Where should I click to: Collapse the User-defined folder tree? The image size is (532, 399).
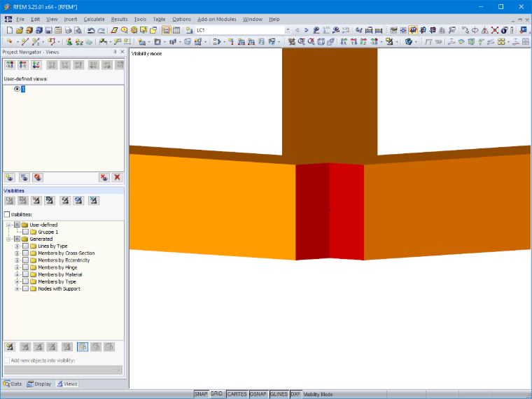8,225
